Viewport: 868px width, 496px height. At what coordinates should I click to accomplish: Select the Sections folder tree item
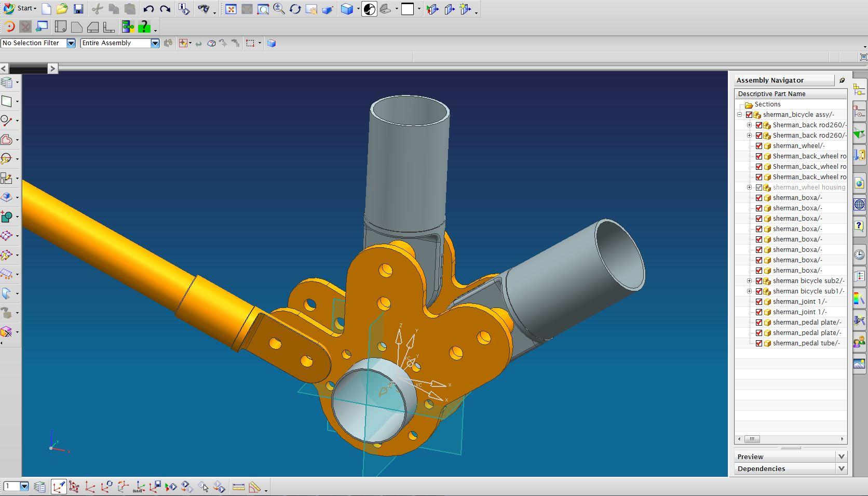767,104
